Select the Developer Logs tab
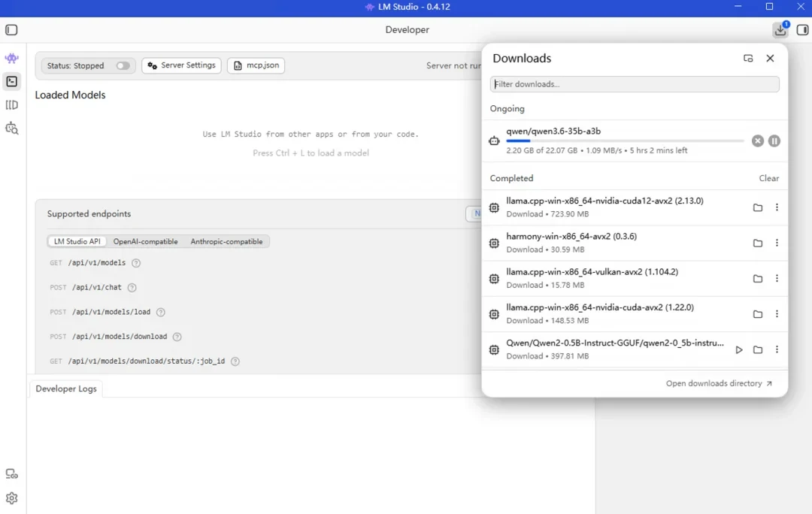 click(x=66, y=389)
